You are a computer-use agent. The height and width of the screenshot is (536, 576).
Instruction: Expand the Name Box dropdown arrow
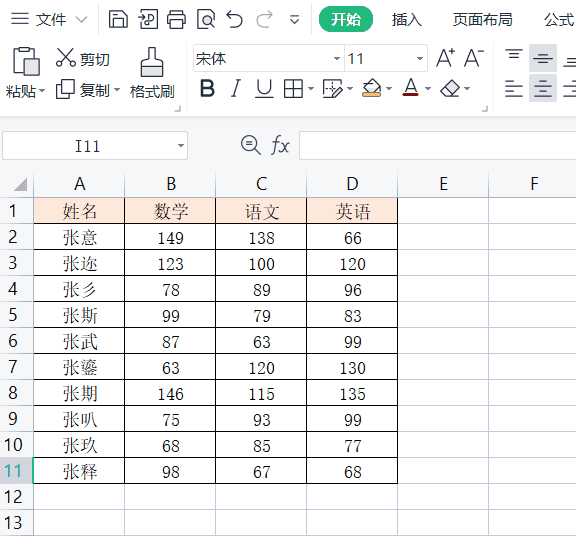pyautogui.click(x=180, y=146)
